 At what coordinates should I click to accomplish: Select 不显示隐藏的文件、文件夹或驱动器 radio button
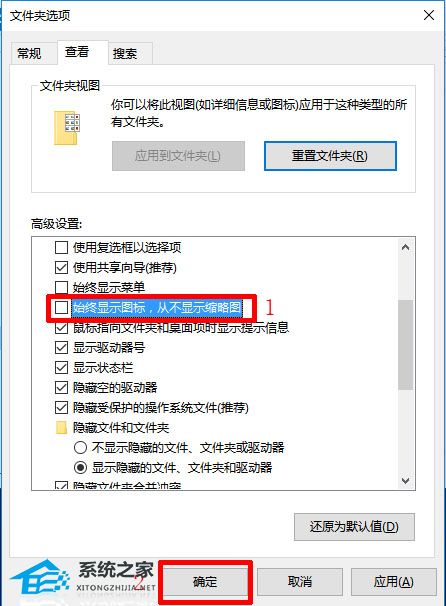[80, 448]
